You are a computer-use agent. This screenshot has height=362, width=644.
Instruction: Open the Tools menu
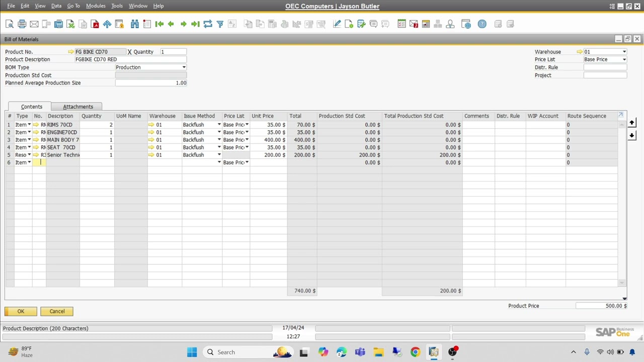pyautogui.click(x=117, y=6)
